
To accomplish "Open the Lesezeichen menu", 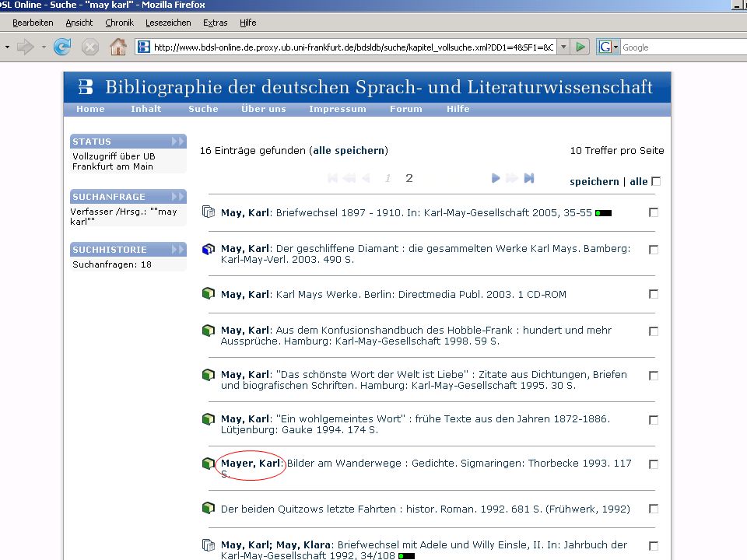I will coord(168,23).
